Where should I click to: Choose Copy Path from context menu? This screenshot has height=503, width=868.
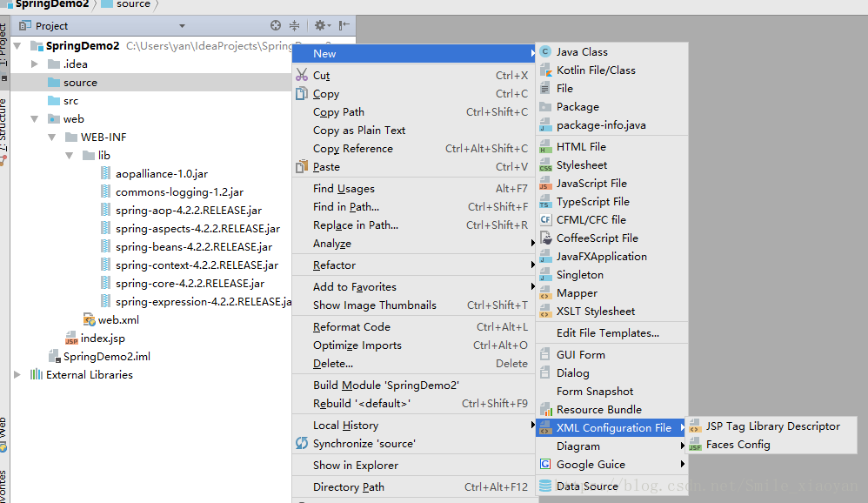(414, 112)
